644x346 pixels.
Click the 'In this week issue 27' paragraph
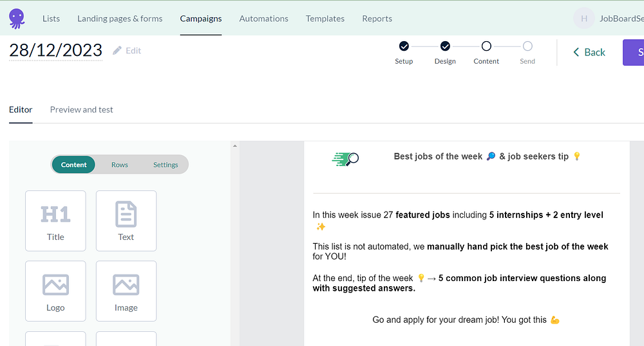coord(459,221)
